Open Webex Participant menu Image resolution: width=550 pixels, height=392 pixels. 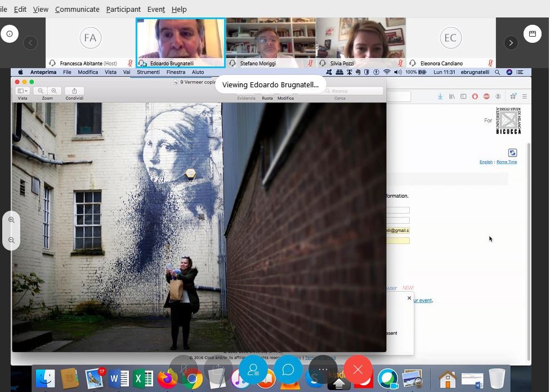(x=123, y=10)
